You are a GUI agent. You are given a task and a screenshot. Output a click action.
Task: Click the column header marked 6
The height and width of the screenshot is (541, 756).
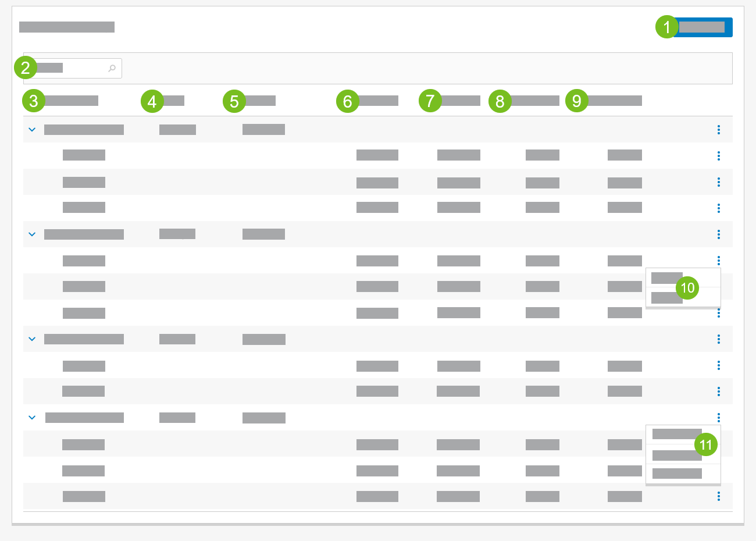tap(378, 101)
